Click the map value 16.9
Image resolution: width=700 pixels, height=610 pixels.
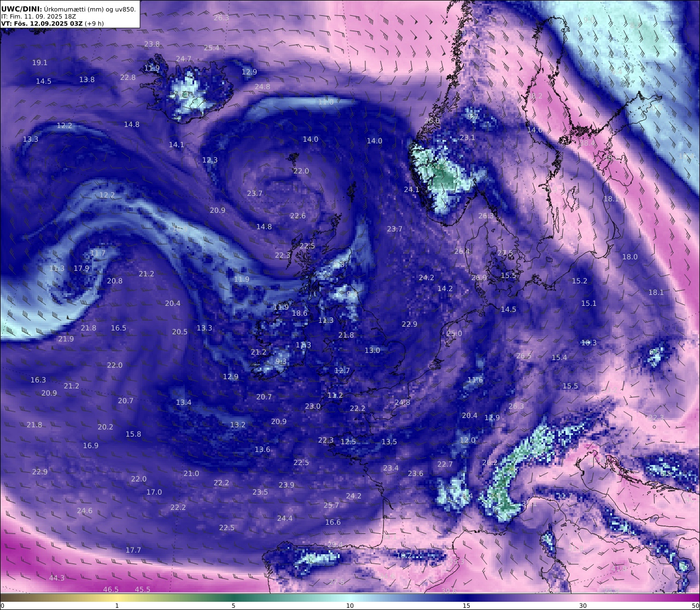[90, 446]
